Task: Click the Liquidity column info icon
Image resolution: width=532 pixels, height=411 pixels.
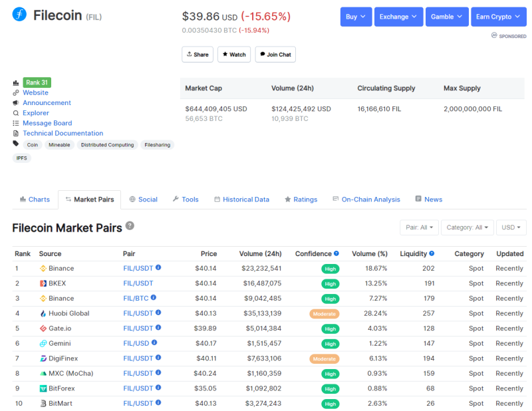Action: coord(433,253)
